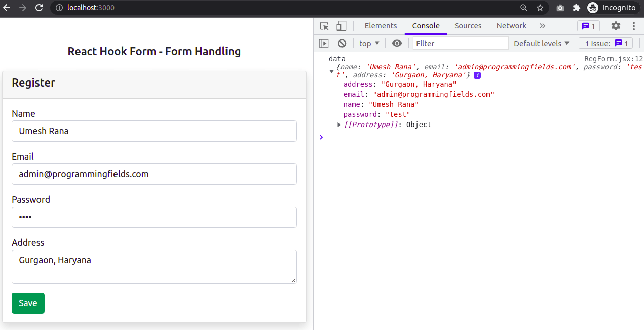The height and width of the screenshot is (330, 644).
Task: Open the Console sidebar panel
Action: [x=324, y=43]
